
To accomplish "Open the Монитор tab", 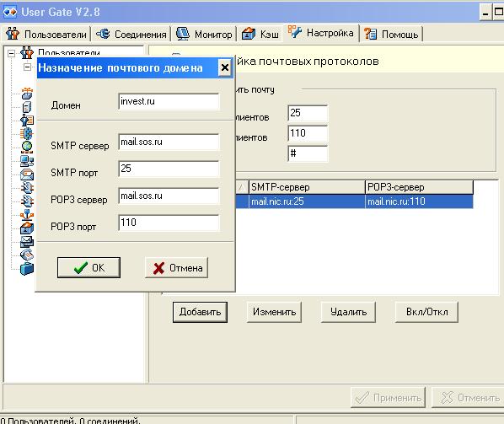I will [x=205, y=34].
